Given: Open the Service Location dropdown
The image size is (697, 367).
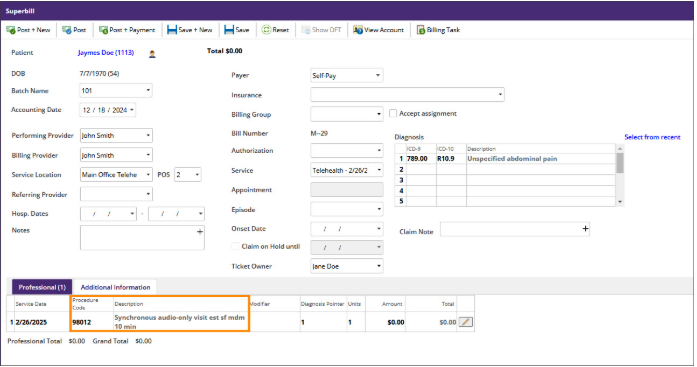Looking at the screenshot, I should coord(148,175).
